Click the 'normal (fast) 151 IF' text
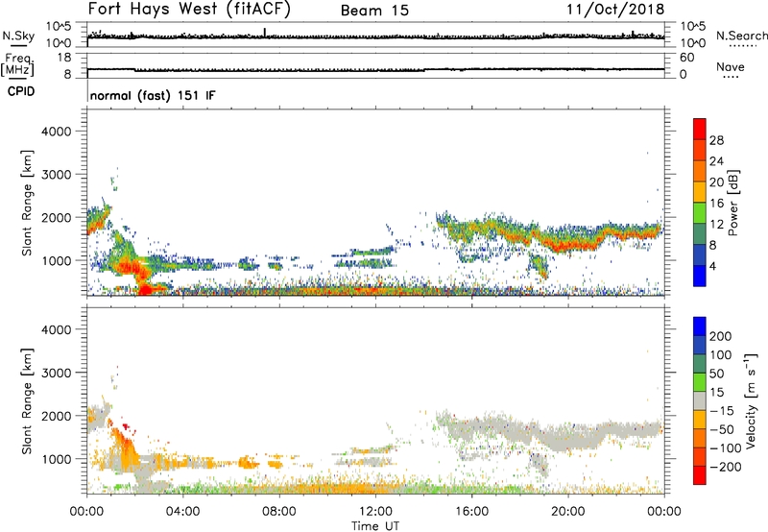This screenshot has width=768, height=532. coord(153,95)
